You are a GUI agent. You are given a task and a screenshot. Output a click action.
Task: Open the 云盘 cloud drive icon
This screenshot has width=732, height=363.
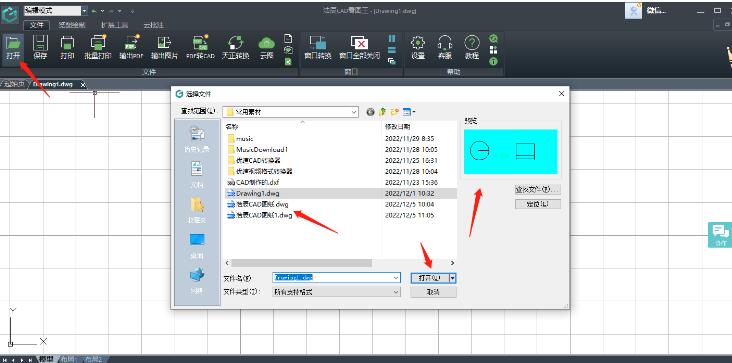(266, 47)
